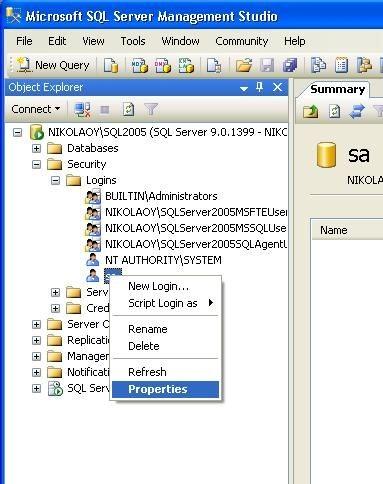Choose Properties from the context menu
383x484 pixels.
pos(165,389)
